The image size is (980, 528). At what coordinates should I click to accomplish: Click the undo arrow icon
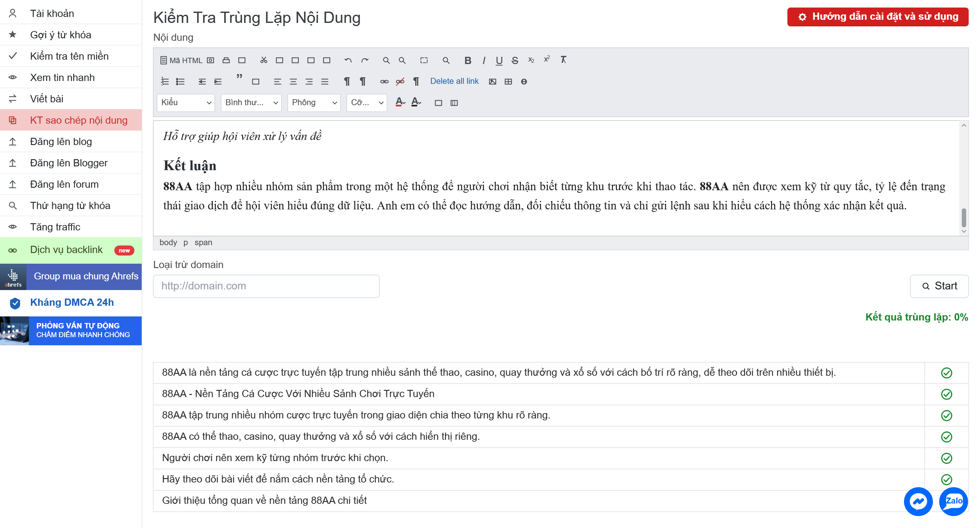[348, 60]
